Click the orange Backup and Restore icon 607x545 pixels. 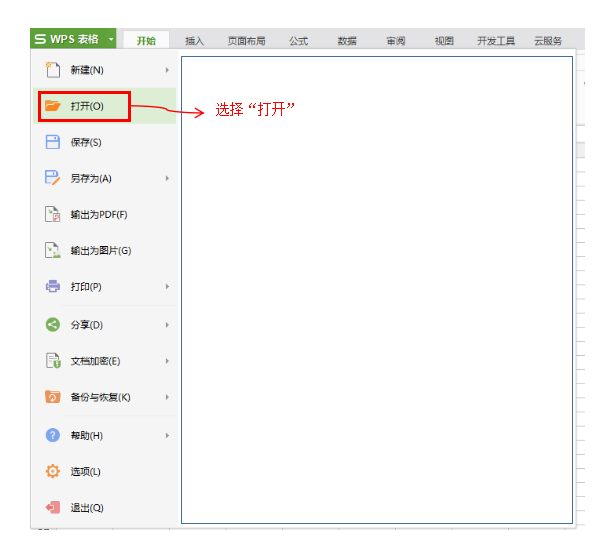(53, 397)
